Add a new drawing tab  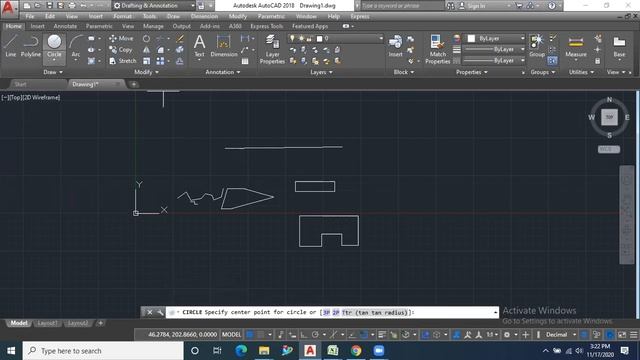point(133,84)
